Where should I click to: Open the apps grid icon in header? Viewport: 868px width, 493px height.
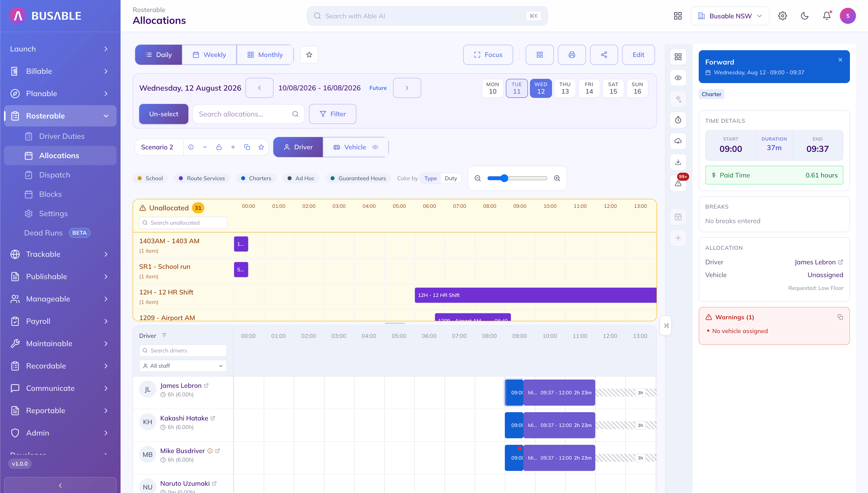(678, 16)
